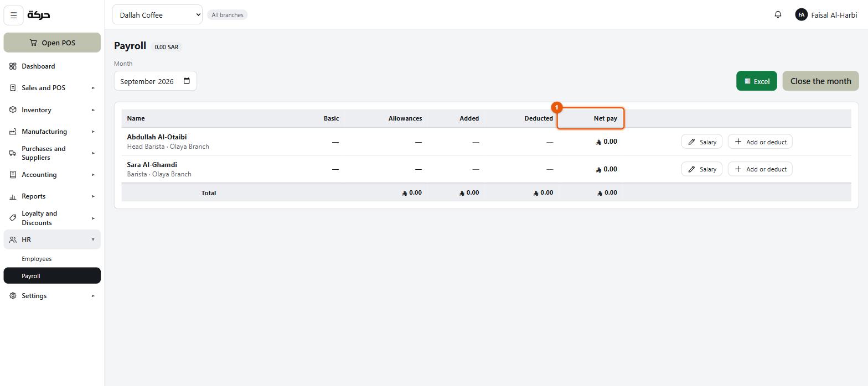This screenshot has width=868, height=386.
Task: Click the Open POS button
Action: click(52, 43)
